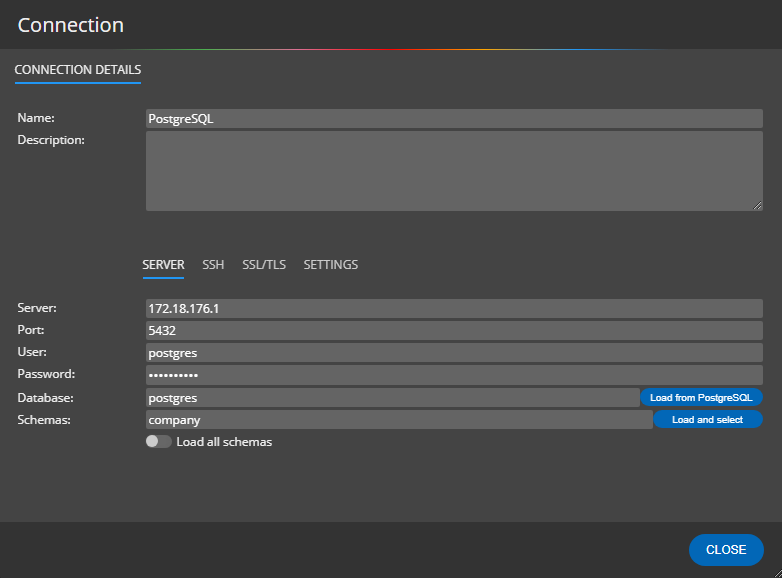Click the Database input field
782x578 pixels.
pyautogui.click(x=393, y=397)
